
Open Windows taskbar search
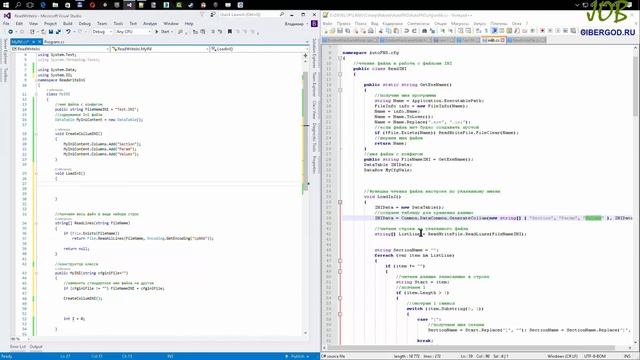[x=18, y=5]
